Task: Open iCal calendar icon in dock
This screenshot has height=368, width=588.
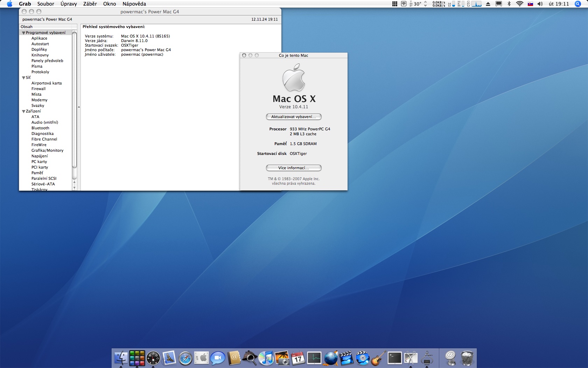Action: 298,358
